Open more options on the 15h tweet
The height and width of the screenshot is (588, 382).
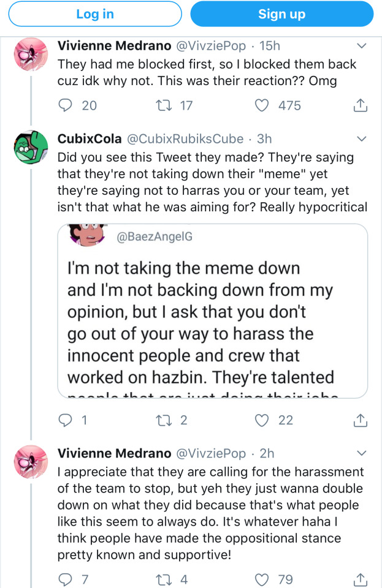[x=361, y=46]
